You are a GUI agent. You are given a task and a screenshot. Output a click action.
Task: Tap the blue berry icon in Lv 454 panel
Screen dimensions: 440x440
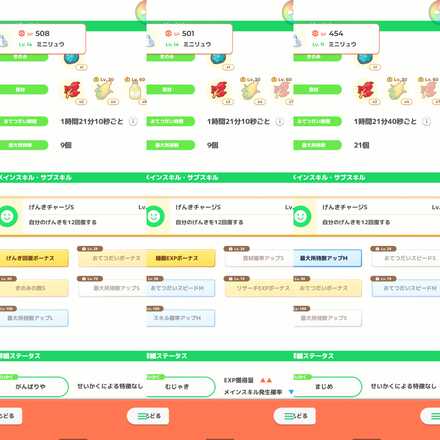click(365, 58)
